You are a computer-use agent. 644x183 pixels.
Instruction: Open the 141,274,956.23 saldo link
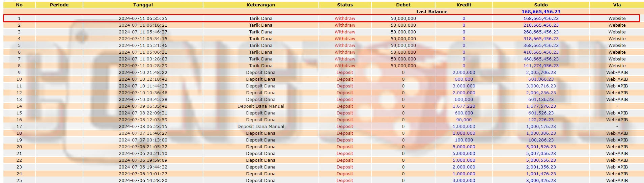coord(541,66)
